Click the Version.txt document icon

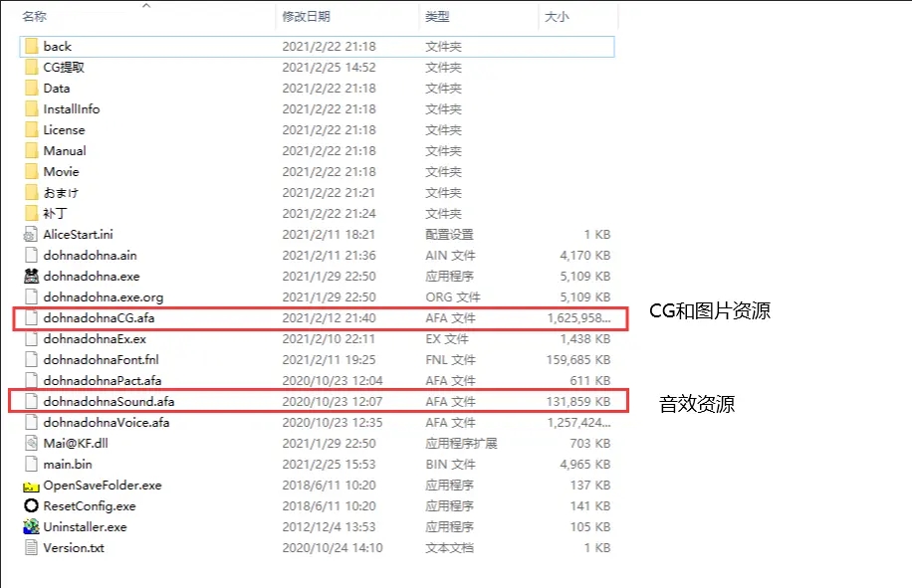click(32, 548)
